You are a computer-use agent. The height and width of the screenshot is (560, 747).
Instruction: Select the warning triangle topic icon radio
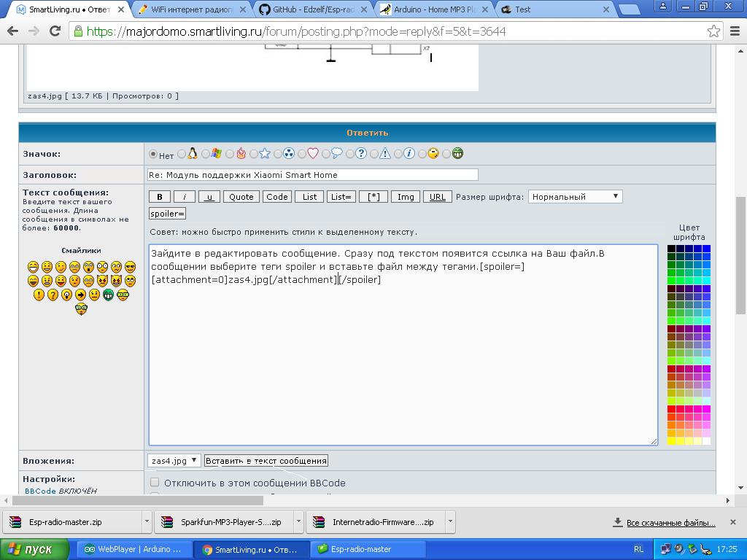pos(374,155)
